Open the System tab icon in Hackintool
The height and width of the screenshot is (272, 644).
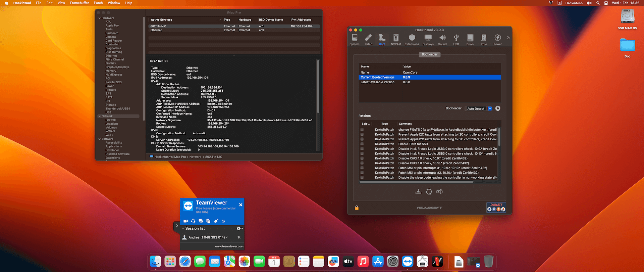(x=355, y=39)
